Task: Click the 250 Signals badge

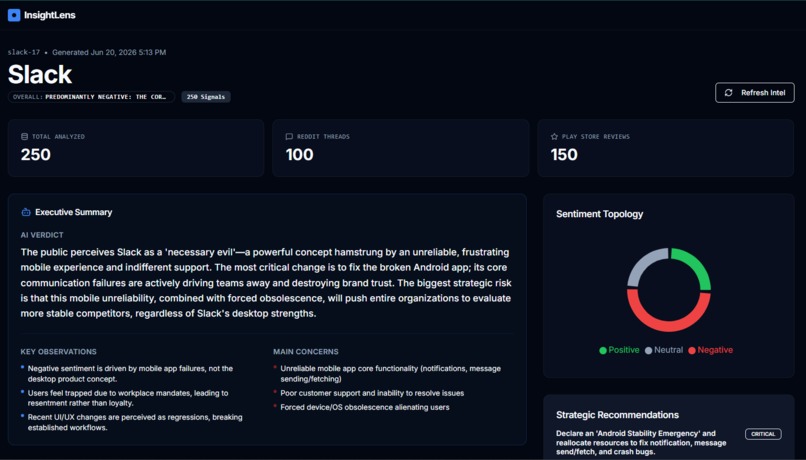Action: click(206, 97)
